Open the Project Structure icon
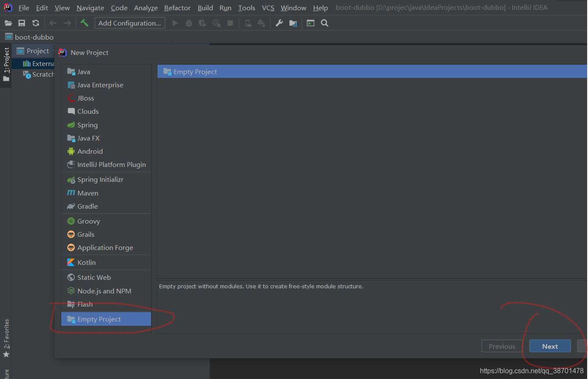 pos(293,23)
